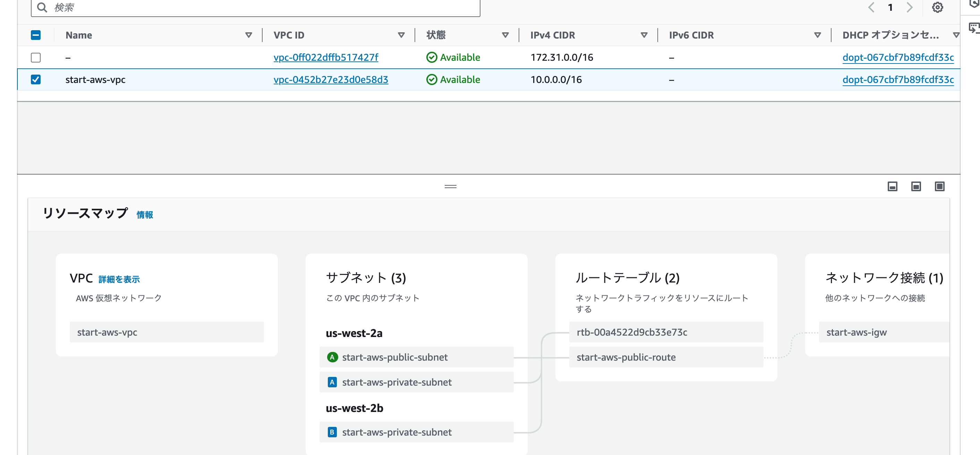Select the A badge on start-aws-private-subnet
This screenshot has height=455, width=980.
coord(332,382)
